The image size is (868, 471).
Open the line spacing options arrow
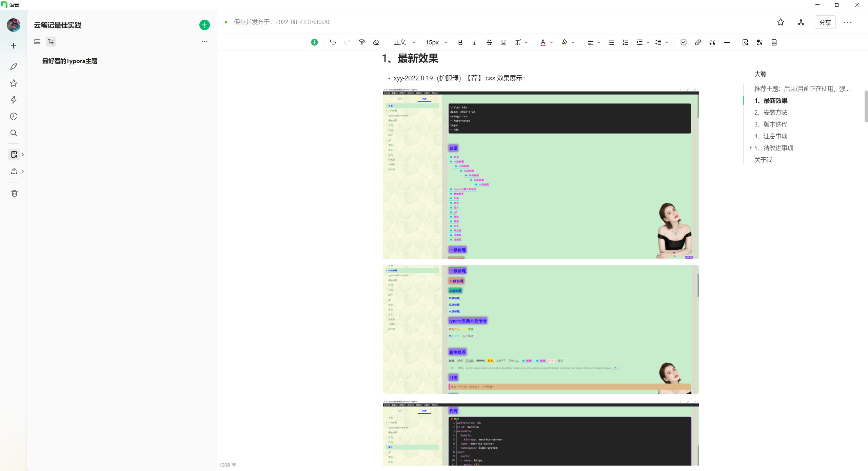[667, 42]
